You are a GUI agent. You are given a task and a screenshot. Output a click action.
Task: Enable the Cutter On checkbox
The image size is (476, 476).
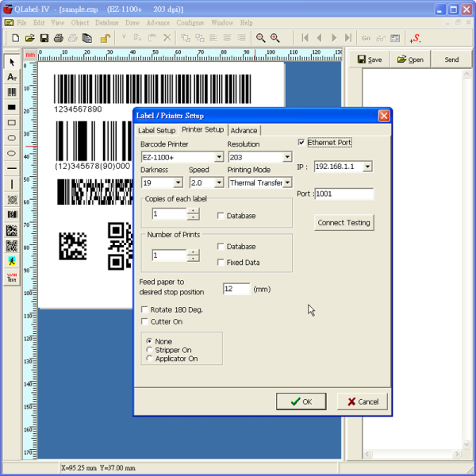point(144,321)
